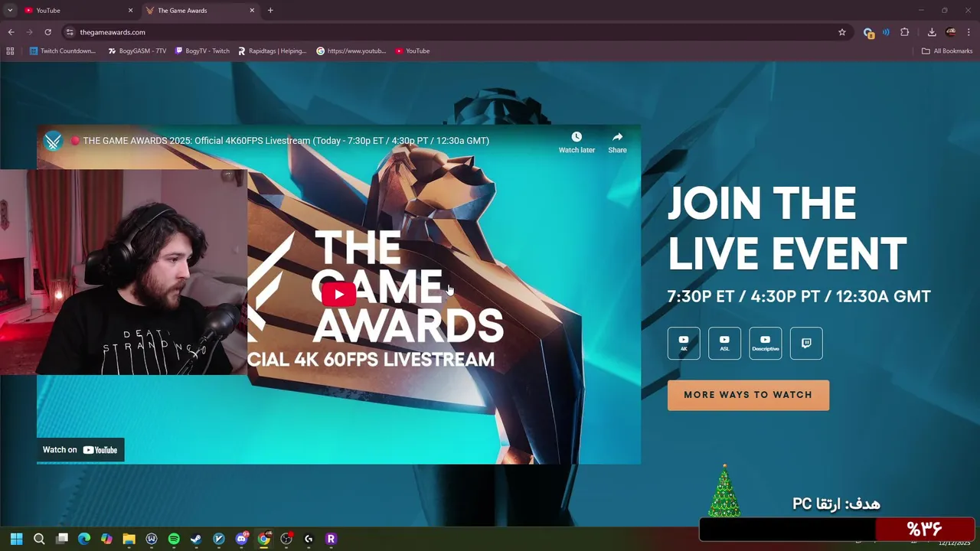Launch Microsoft Edge from the taskbar
The image size is (980, 551).
coord(84,539)
